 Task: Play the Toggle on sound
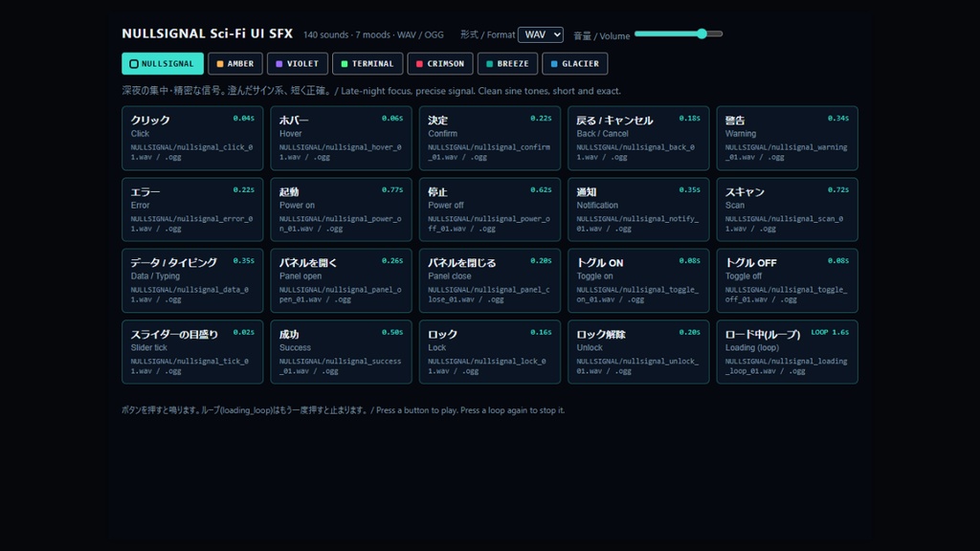(x=638, y=280)
